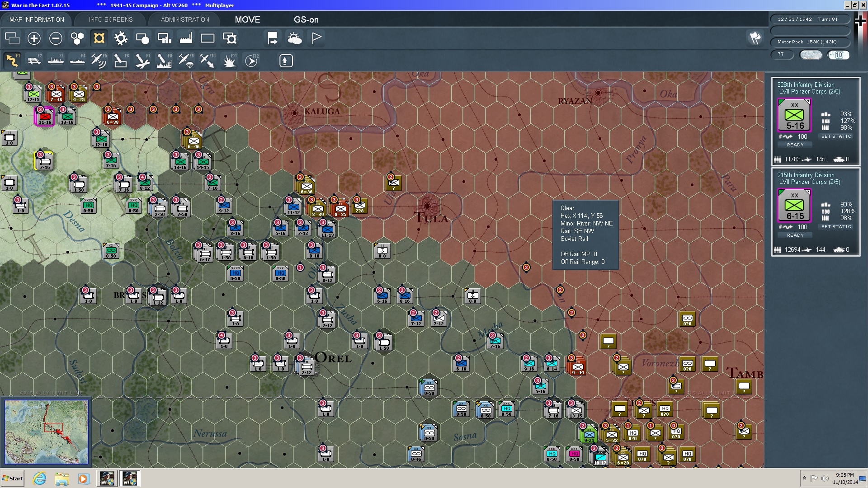Select the 9=44 Soviet unit counter
The height and width of the screenshot is (488, 868).
(x=577, y=366)
